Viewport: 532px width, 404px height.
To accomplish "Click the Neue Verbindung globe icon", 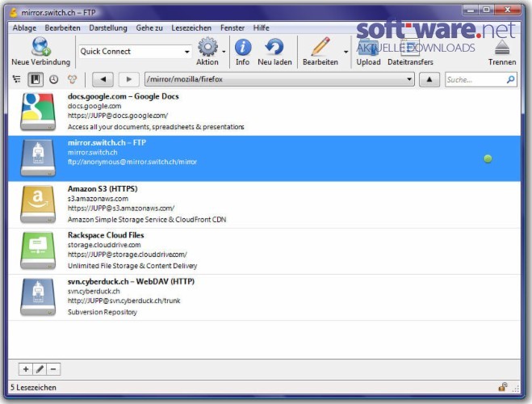I will (x=40, y=47).
